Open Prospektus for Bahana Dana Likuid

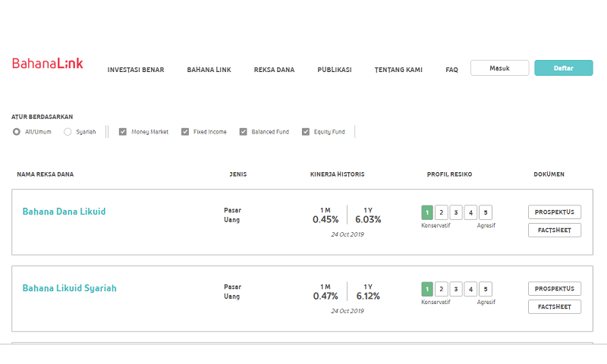555,212
